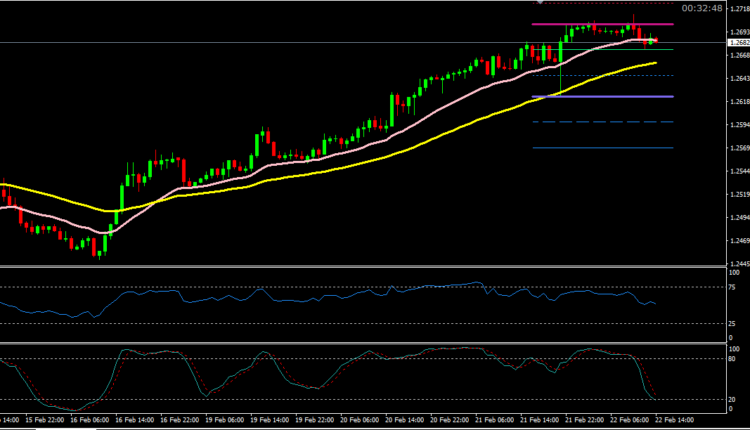The image size is (750, 430).
Task: Click current price label 1.2682
Action: tap(738, 43)
